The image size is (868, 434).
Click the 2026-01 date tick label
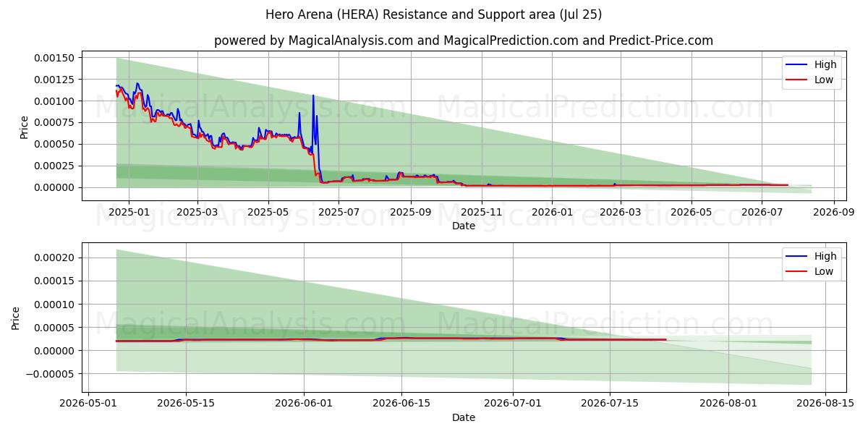pos(551,213)
